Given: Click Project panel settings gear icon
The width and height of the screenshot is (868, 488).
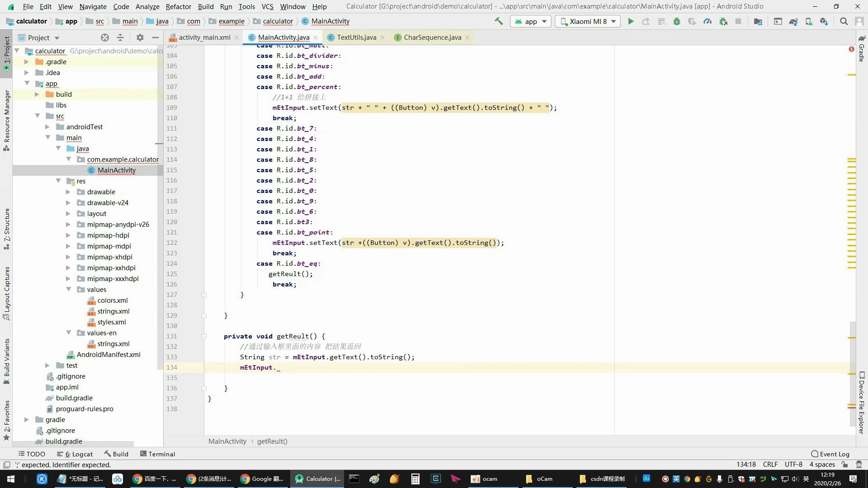Looking at the screenshot, I should click(140, 38).
